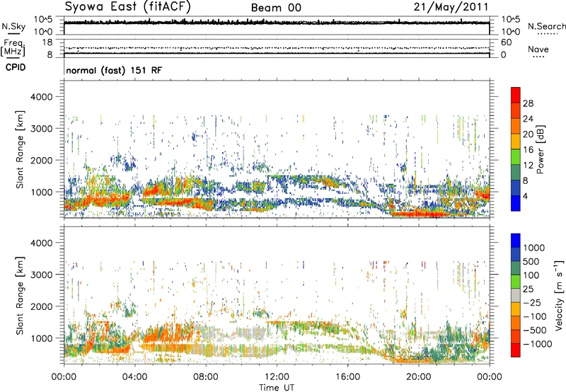The height and width of the screenshot is (392, 566).
Task: Click the '28' power colorbar value
Action: pyautogui.click(x=528, y=103)
